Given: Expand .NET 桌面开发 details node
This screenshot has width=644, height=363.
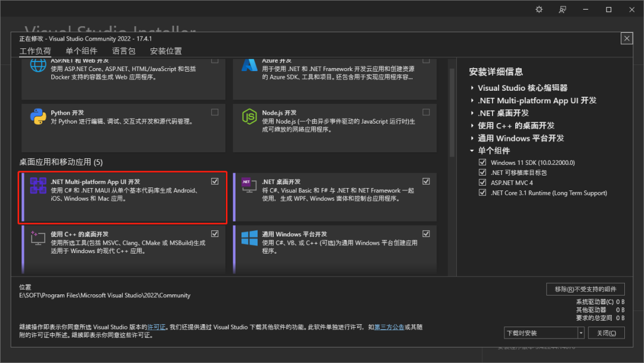Looking at the screenshot, I should pyautogui.click(x=472, y=113).
